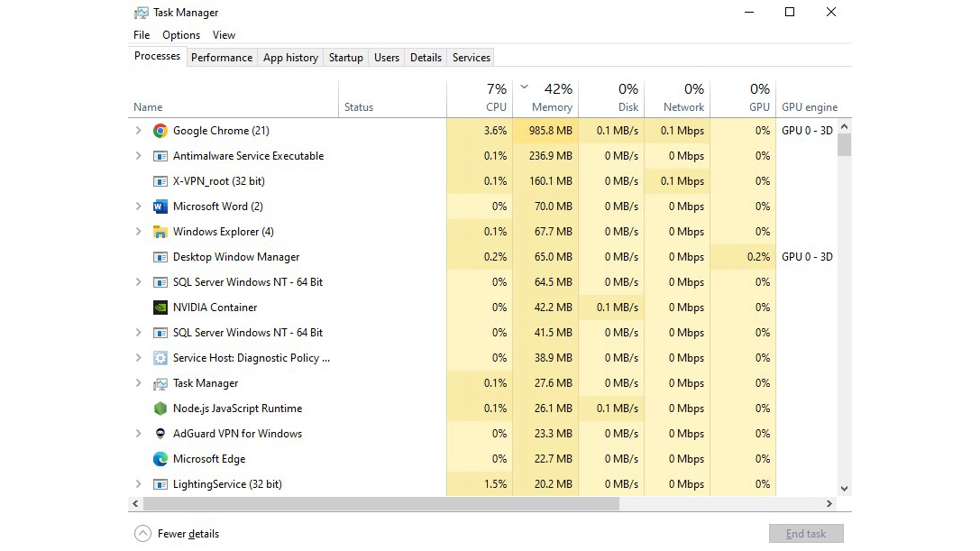
Task: Click the horizontal scrollbar left arrow
Action: (135, 503)
